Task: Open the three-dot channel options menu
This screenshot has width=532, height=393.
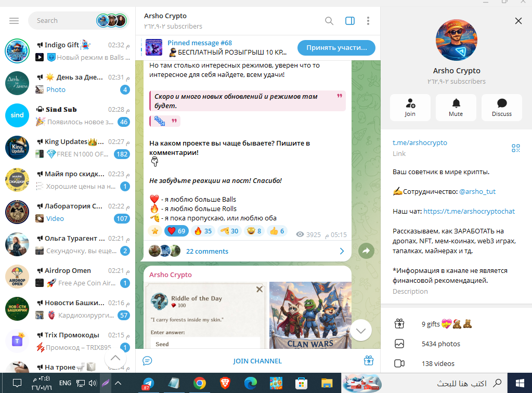Action: pos(368,21)
